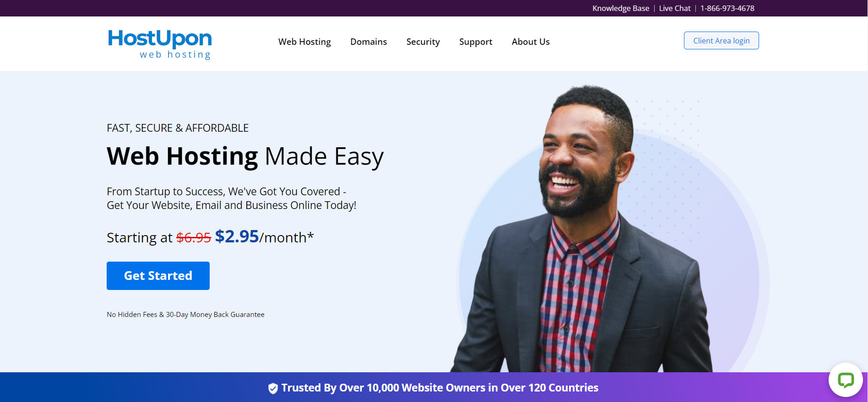Click the Client Area login button
The width and height of the screenshot is (868, 402).
pyautogui.click(x=721, y=41)
